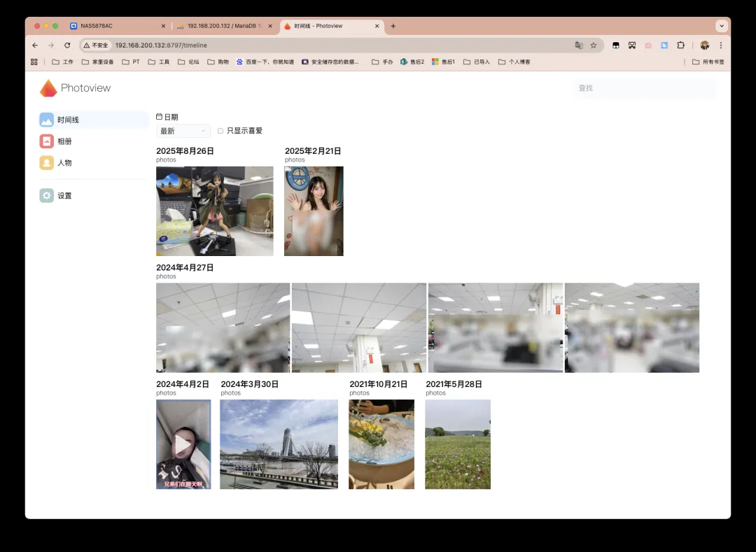Screen dimensions: 756x552
Task: Click the Photoview logo icon
Action: [x=48, y=88]
